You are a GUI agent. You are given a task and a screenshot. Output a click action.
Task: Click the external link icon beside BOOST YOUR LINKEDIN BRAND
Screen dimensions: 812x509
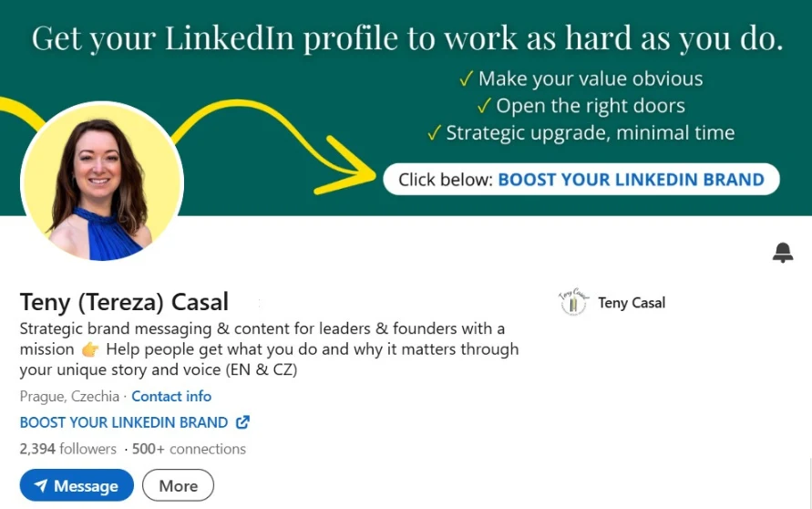pyautogui.click(x=242, y=422)
